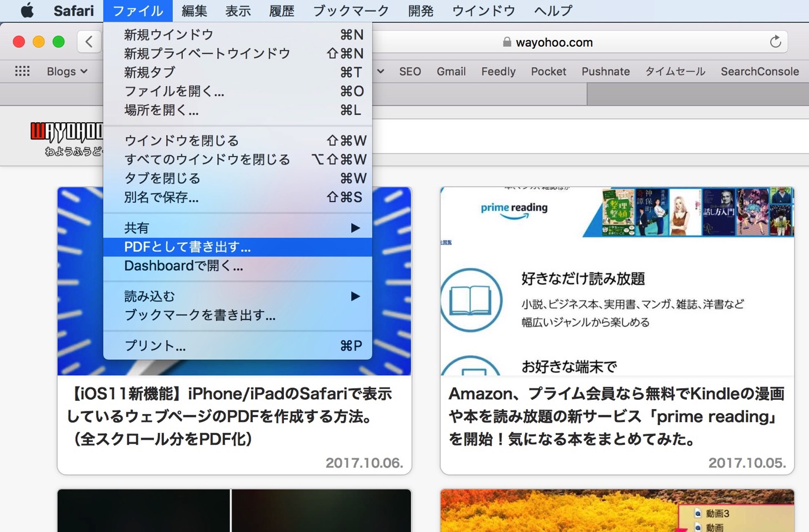Click the prime reading article thumbnail
Viewport: 809px width, 532px height.
(x=617, y=282)
